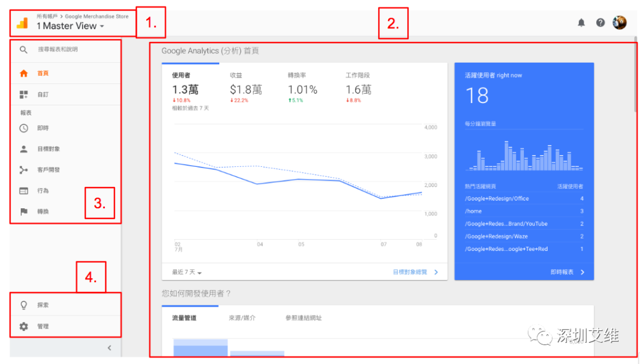Click the chevron next to 目標對象總覽
The image size is (640, 364).
point(436,272)
